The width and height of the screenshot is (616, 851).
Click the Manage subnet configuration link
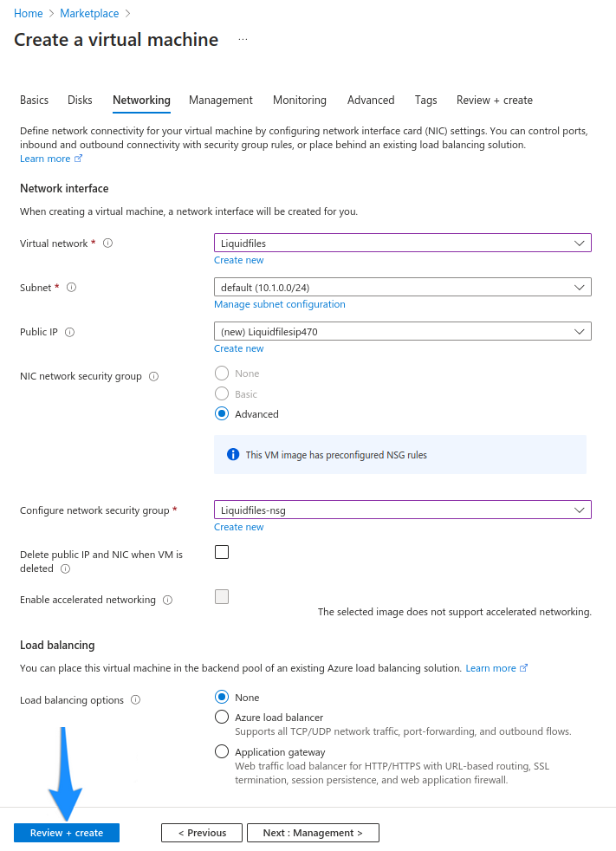coord(279,304)
